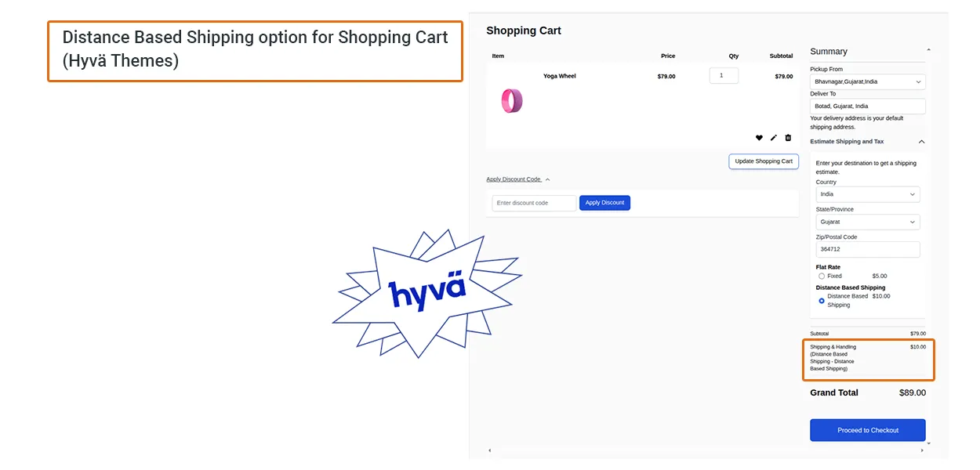Screen dimensions: 980x470
Task: Select the Fixed flat rate option
Action: click(822, 277)
